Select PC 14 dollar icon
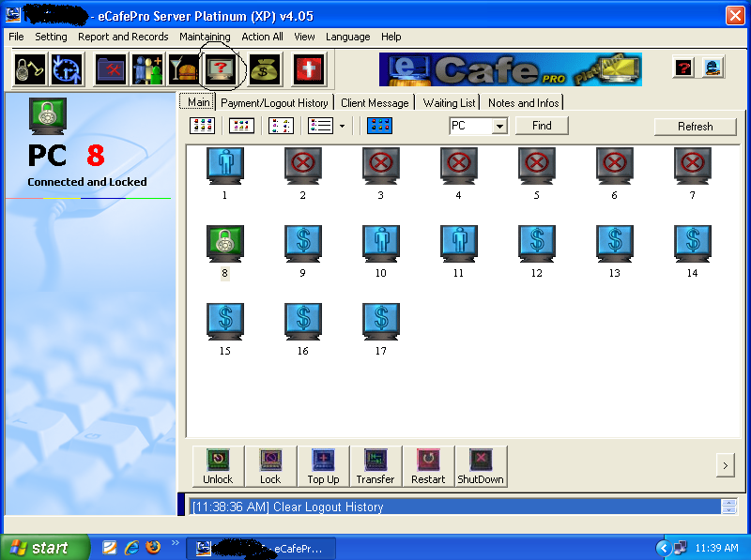751x560 pixels. click(x=693, y=244)
